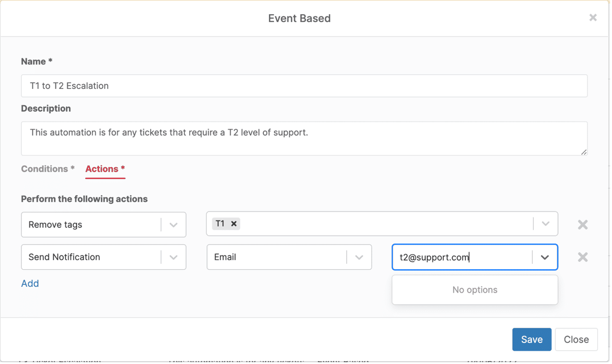Viewport: 612px width, 364px height.
Task: Select the No options entry
Action: [474, 289]
